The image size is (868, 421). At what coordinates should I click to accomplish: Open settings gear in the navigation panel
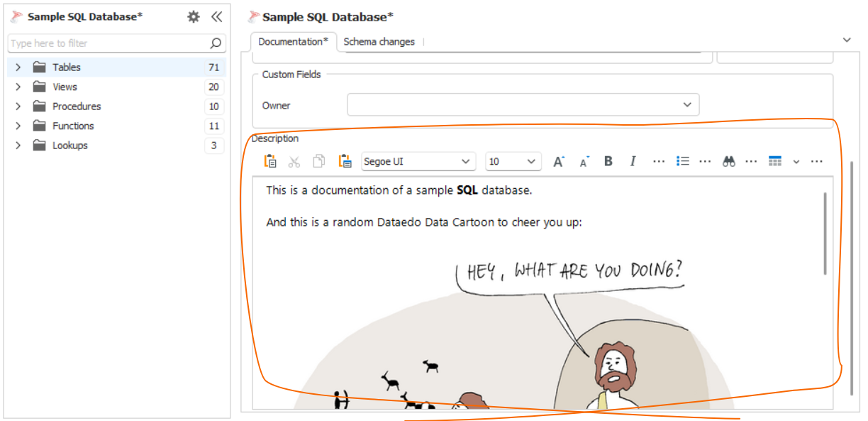coord(193,17)
